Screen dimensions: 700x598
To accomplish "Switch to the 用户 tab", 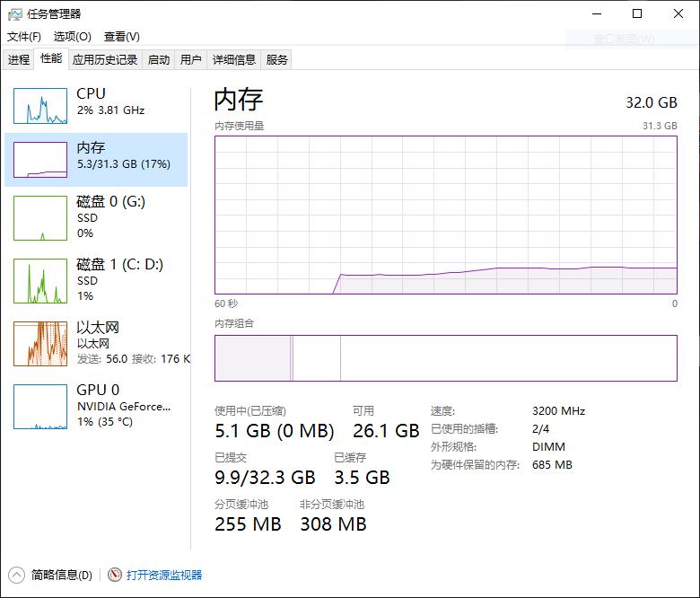I will tap(190, 60).
